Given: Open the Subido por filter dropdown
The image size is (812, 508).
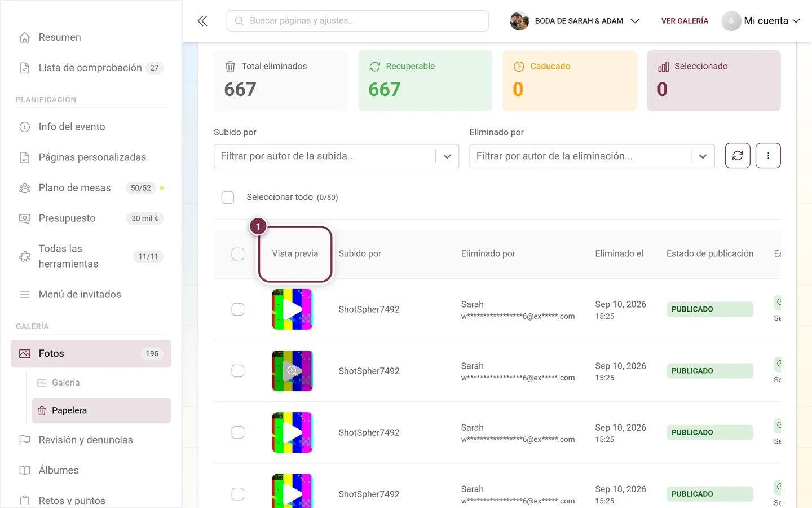Looking at the screenshot, I should [x=336, y=156].
